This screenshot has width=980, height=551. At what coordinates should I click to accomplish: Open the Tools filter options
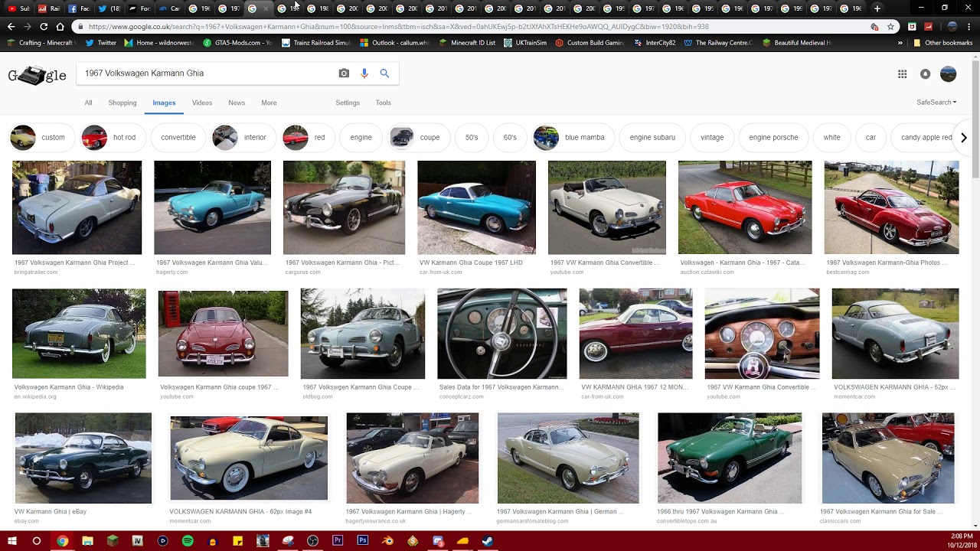pyautogui.click(x=384, y=103)
